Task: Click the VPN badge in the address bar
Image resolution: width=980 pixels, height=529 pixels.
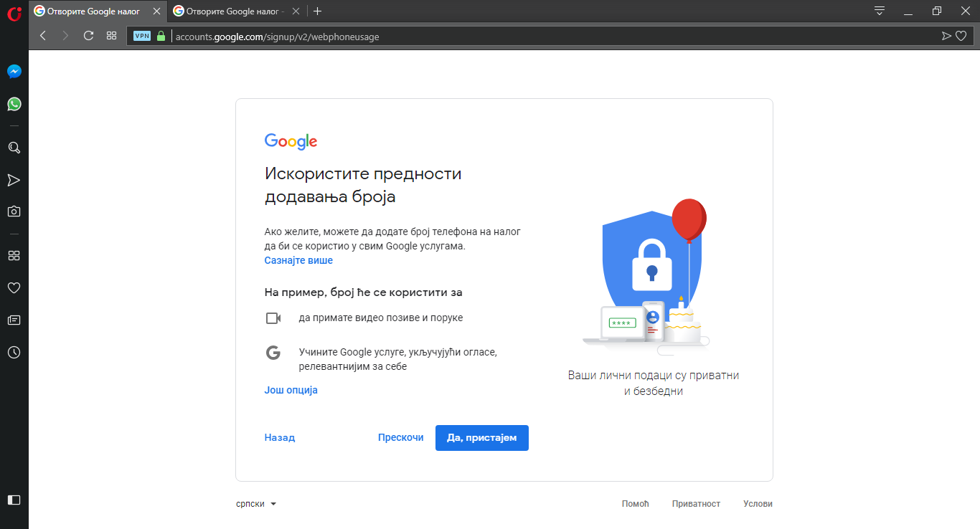Action: tap(141, 35)
